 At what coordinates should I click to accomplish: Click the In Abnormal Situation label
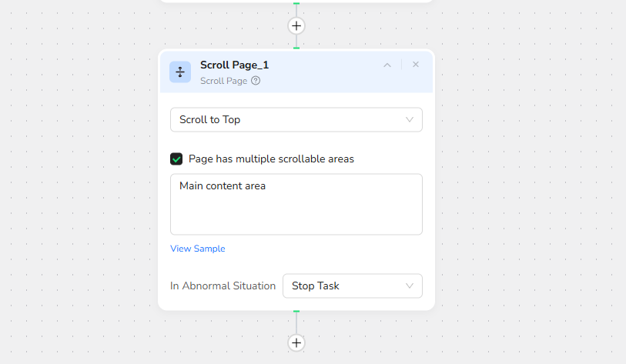pyautogui.click(x=223, y=286)
